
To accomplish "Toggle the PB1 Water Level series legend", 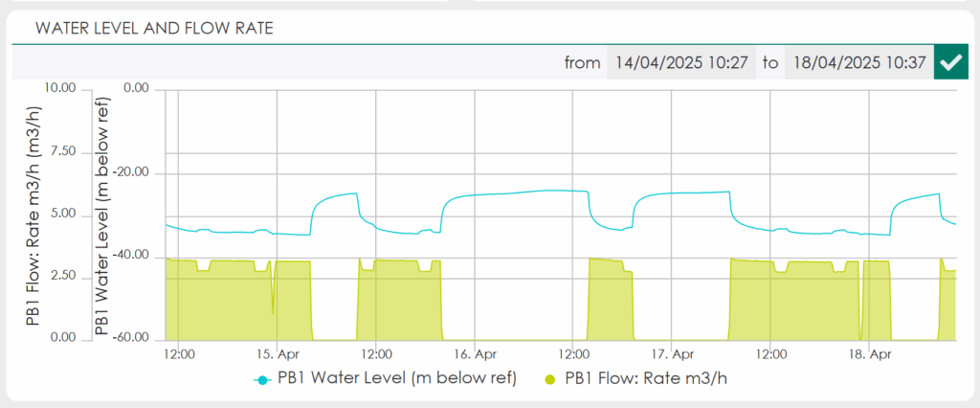I will click(x=385, y=379).
